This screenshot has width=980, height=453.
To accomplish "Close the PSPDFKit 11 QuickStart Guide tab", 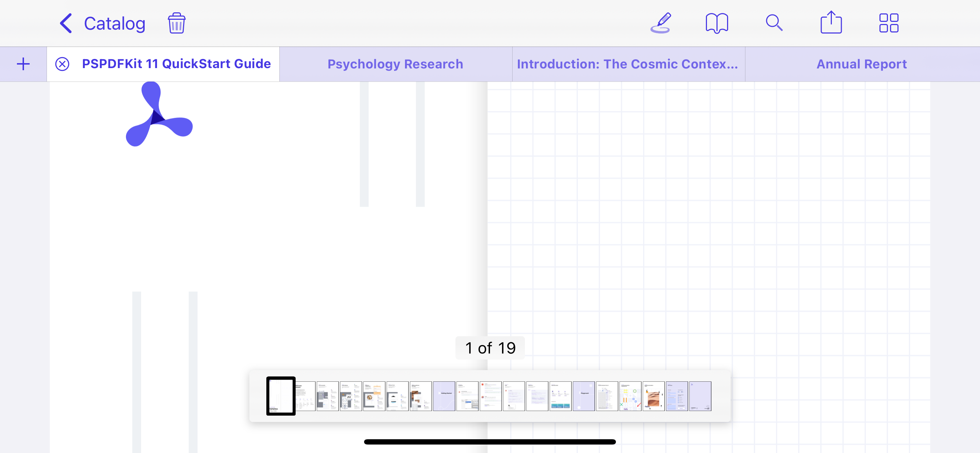I will pos(62,64).
